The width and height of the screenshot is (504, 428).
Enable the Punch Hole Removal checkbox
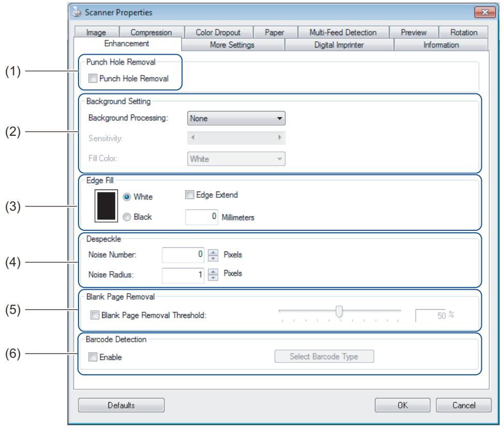point(93,78)
